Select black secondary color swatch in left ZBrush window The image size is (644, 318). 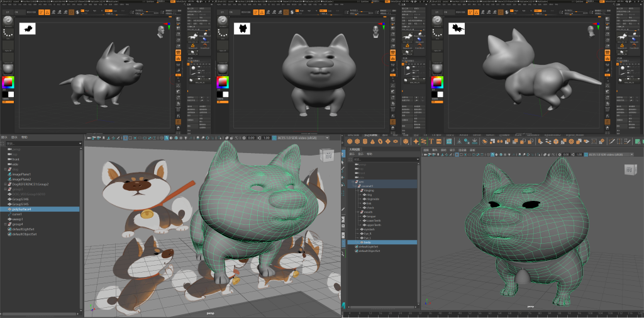[4, 94]
